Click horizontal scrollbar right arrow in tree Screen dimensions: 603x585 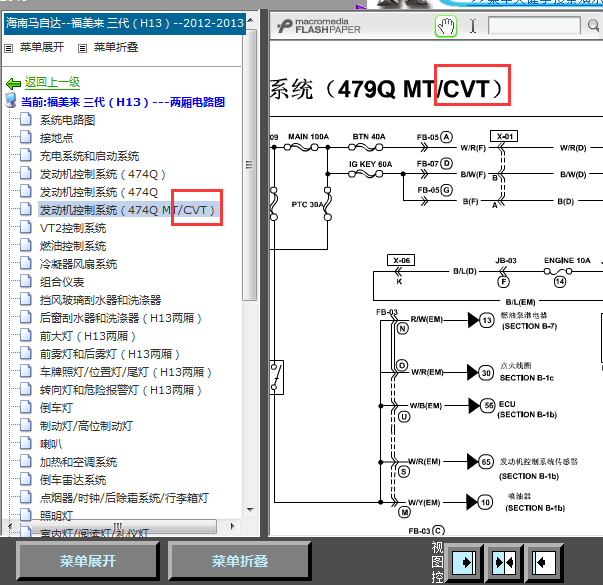(233, 526)
